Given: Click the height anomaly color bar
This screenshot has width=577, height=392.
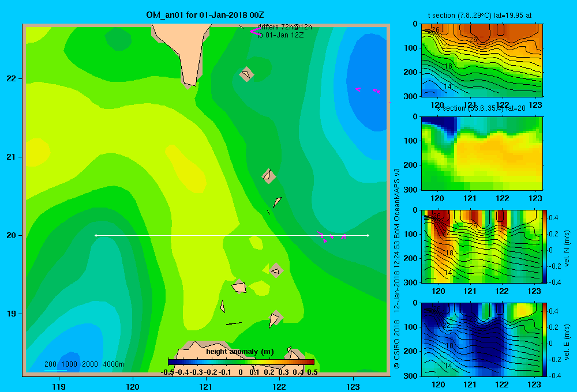Looking at the screenshot, I should click(241, 362).
